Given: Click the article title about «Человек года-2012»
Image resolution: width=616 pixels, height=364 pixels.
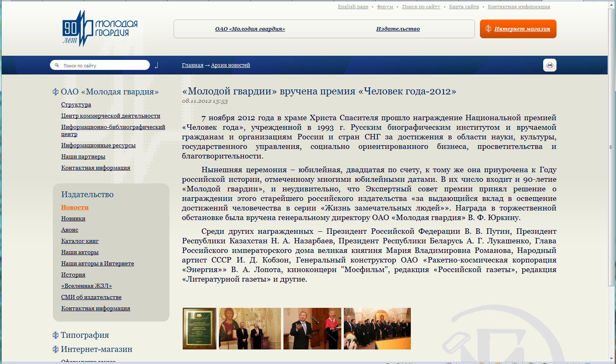Looking at the screenshot, I should tap(319, 92).
